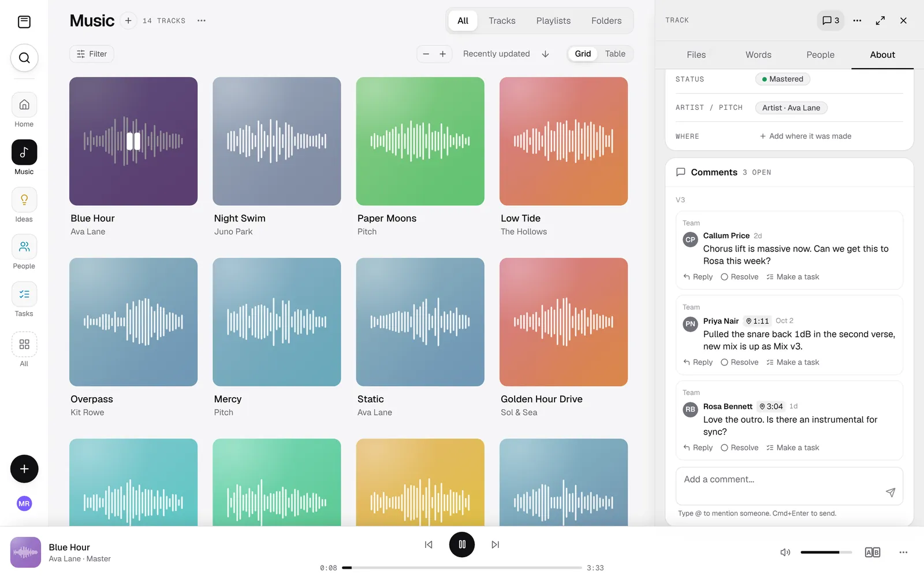Open the player bar more options menu
924x578 pixels.
coord(903,553)
